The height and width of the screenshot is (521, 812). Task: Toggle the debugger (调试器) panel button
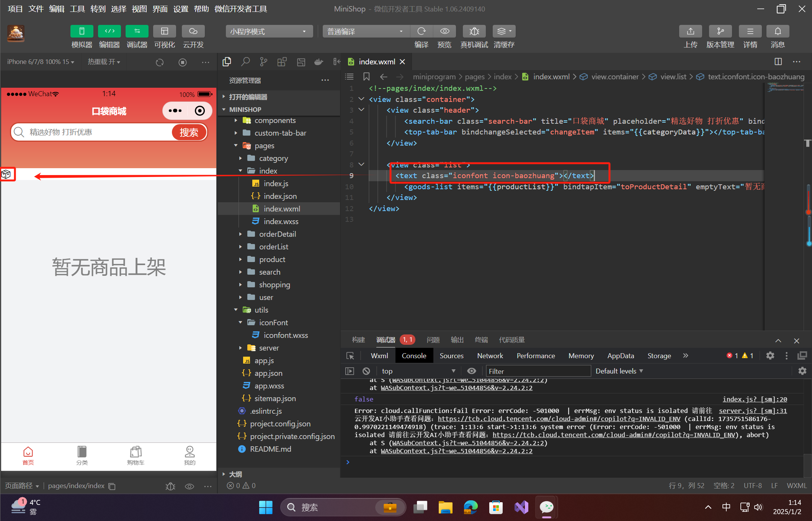pyautogui.click(x=137, y=31)
